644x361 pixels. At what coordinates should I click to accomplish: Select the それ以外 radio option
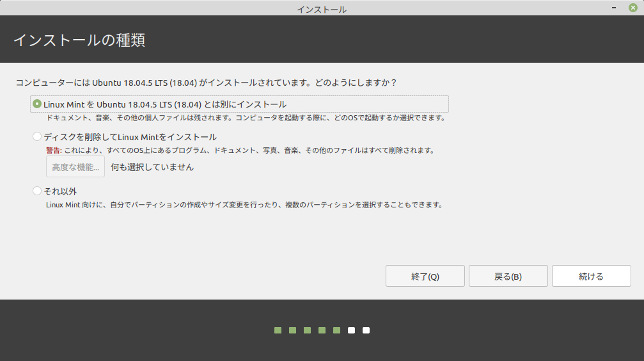click(37, 191)
